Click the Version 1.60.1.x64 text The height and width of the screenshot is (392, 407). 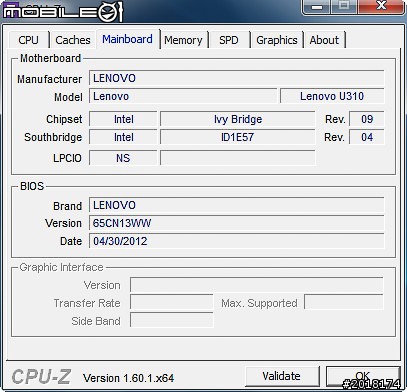click(x=129, y=378)
